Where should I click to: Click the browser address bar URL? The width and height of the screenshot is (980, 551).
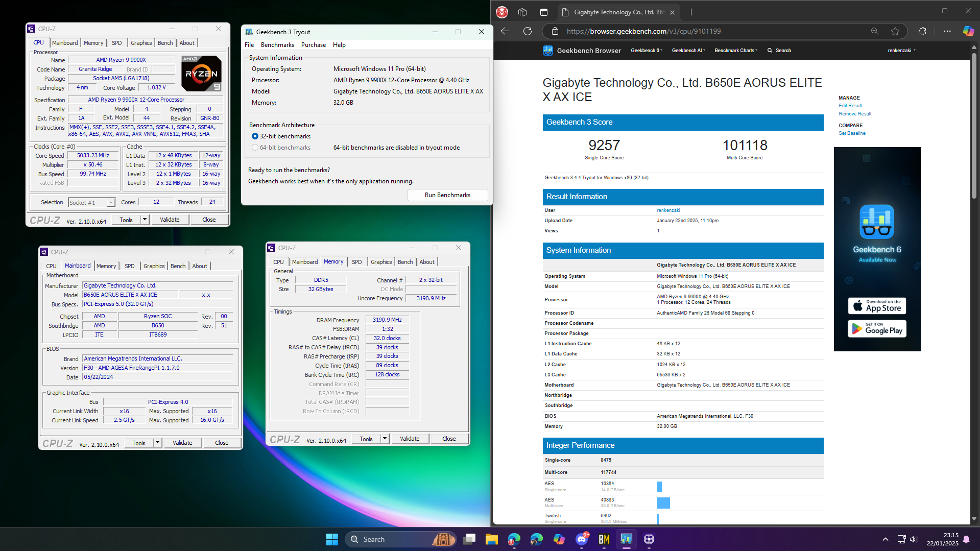[643, 31]
